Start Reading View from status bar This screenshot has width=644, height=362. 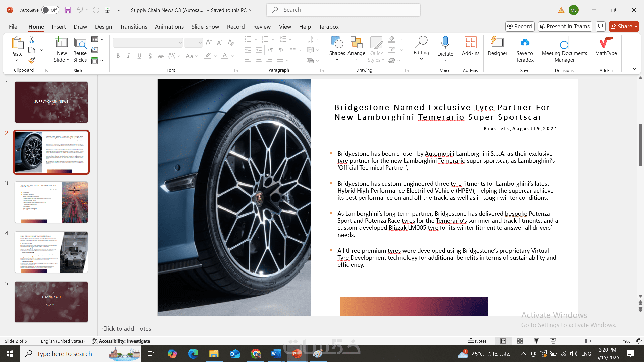click(536, 341)
